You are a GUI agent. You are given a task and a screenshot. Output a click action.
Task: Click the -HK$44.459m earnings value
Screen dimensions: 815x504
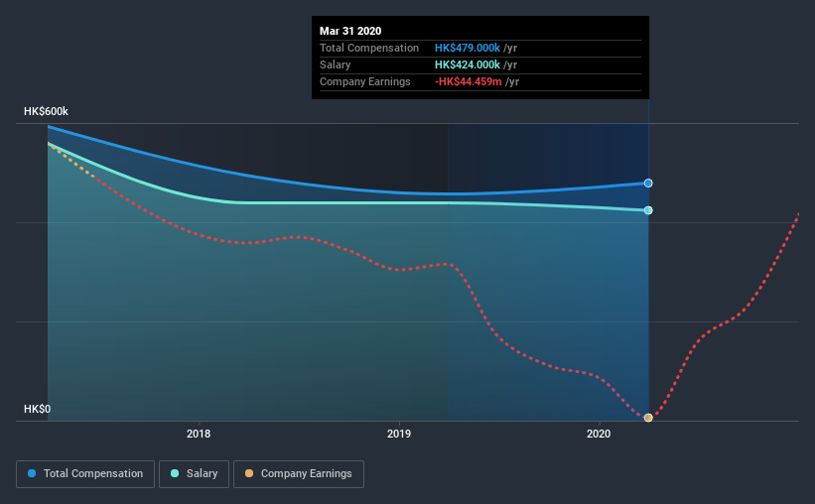469,81
